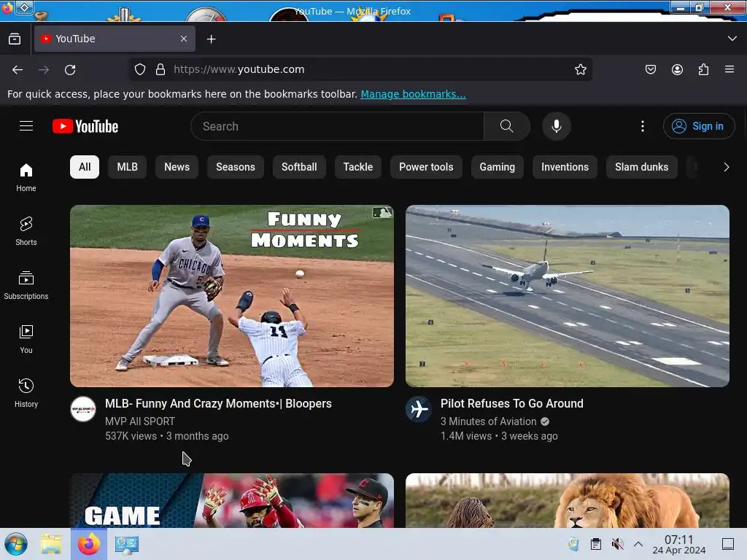Open the You section in sidebar

(x=26, y=339)
